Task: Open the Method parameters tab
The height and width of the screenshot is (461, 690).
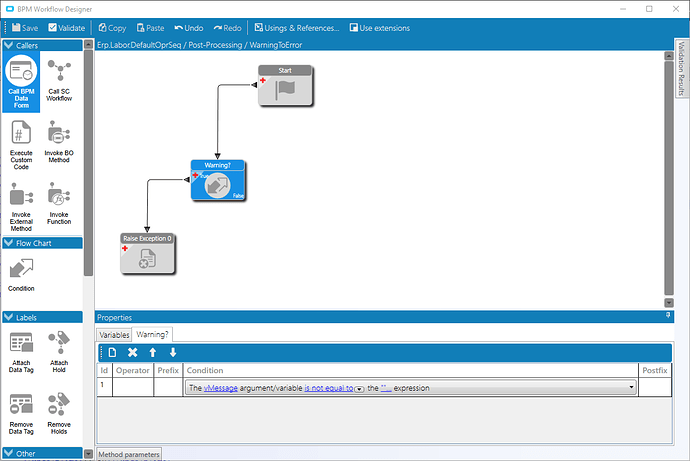Action: click(128, 455)
